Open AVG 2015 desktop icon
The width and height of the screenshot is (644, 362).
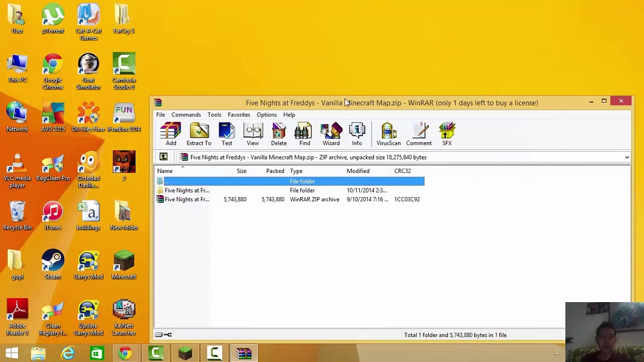pyautogui.click(x=53, y=117)
